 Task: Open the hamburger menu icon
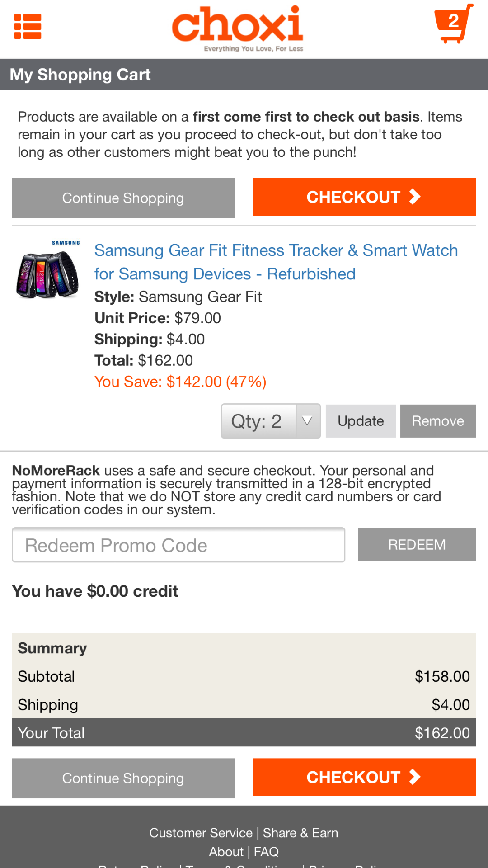pyautogui.click(x=28, y=27)
